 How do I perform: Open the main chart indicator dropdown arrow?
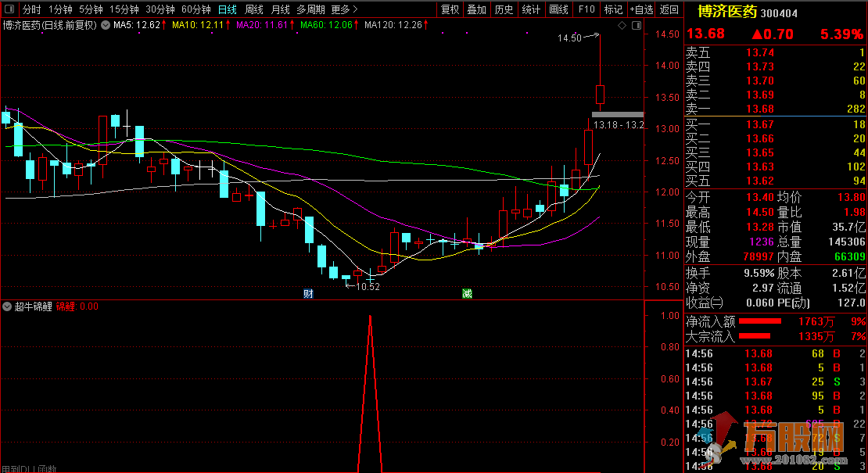tap(106, 25)
